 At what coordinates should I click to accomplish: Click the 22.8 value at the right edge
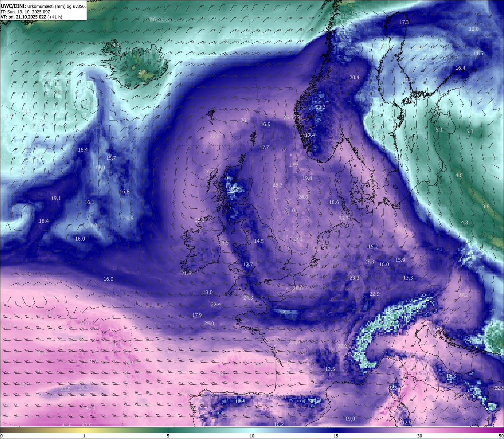point(499,388)
